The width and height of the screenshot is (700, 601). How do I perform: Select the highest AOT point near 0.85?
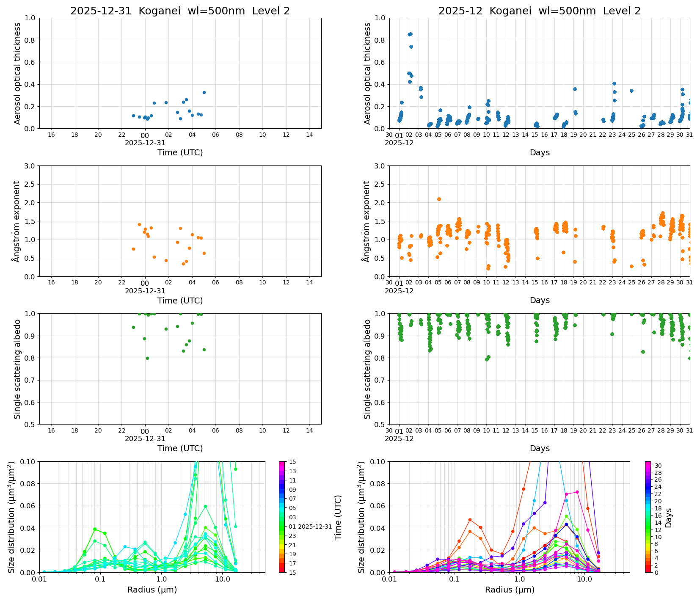coord(410,34)
